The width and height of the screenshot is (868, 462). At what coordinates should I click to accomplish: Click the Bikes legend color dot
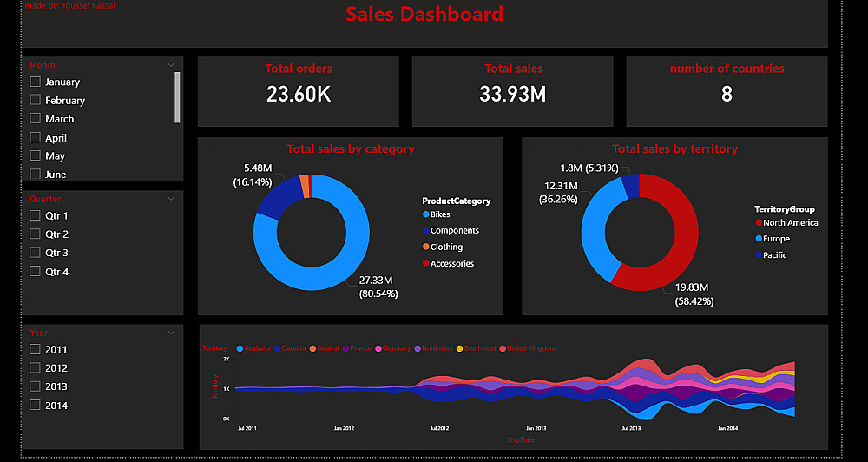pos(425,214)
